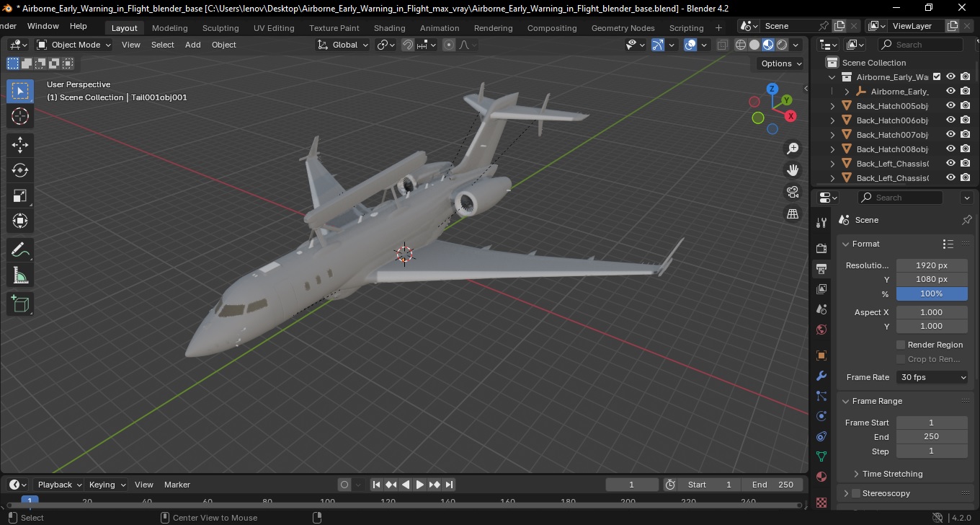This screenshot has width=980, height=525.
Task: Pick the Add Cube tool
Action: [x=20, y=304]
